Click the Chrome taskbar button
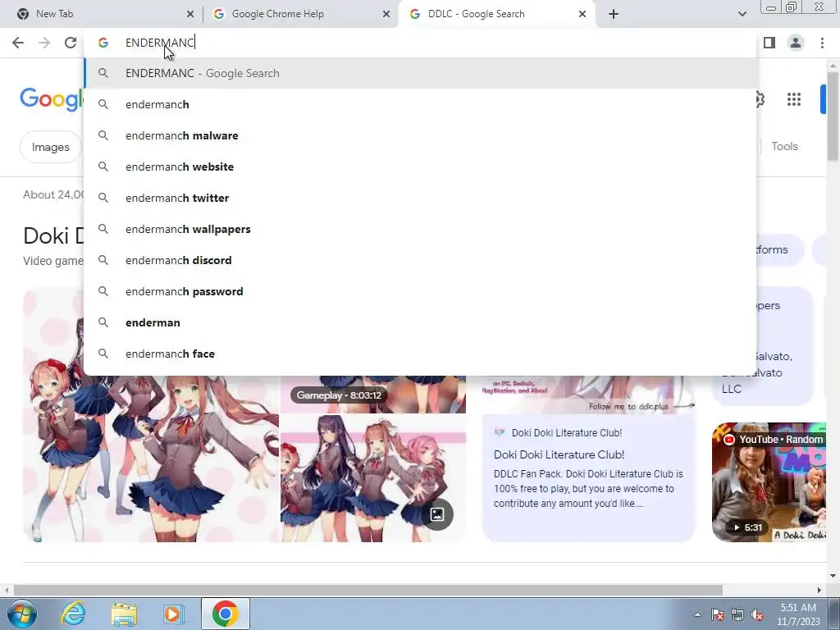Screen dimensions: 840x630 coord(225,614)
